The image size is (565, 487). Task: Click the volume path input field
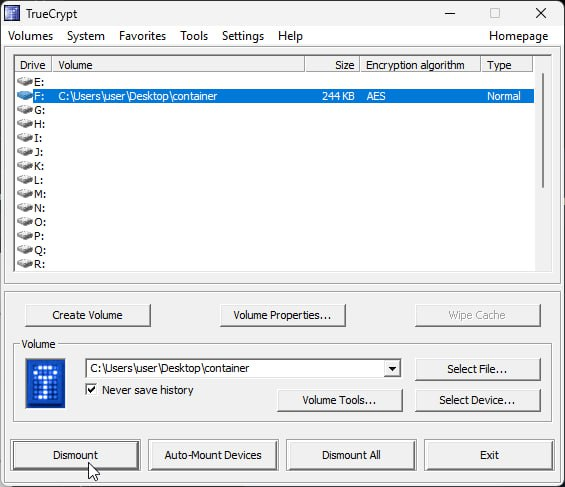click(x=235, y=368)
